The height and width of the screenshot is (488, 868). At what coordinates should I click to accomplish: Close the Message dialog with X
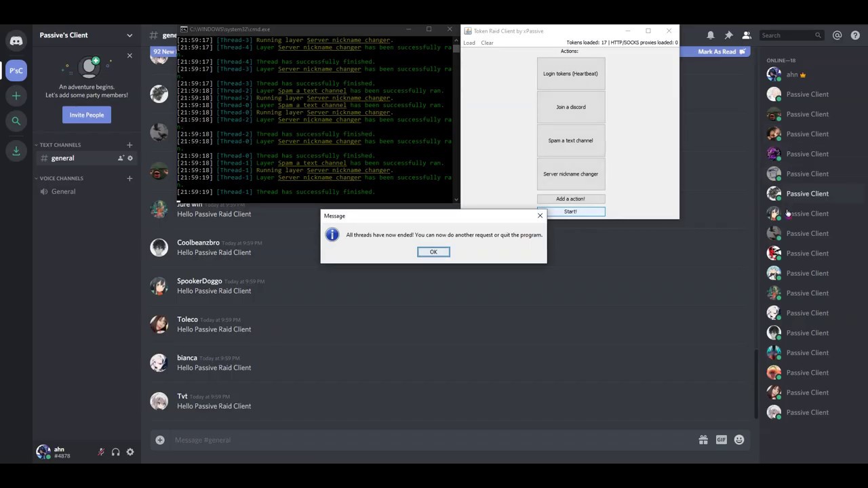(x=540, y=216)
